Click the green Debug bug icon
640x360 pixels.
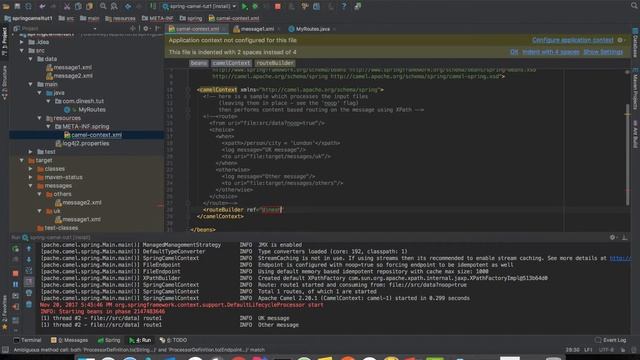[255, 6]
